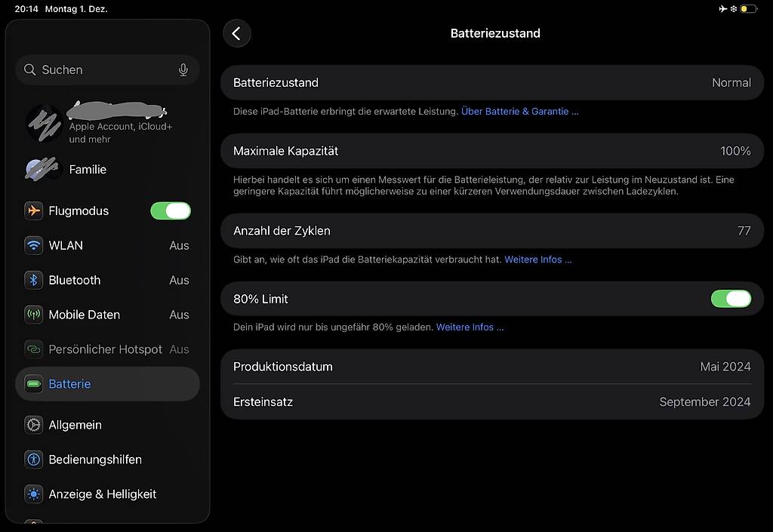Open the Batterie settings section
The image size is (773, 532).
coord(107,384)
